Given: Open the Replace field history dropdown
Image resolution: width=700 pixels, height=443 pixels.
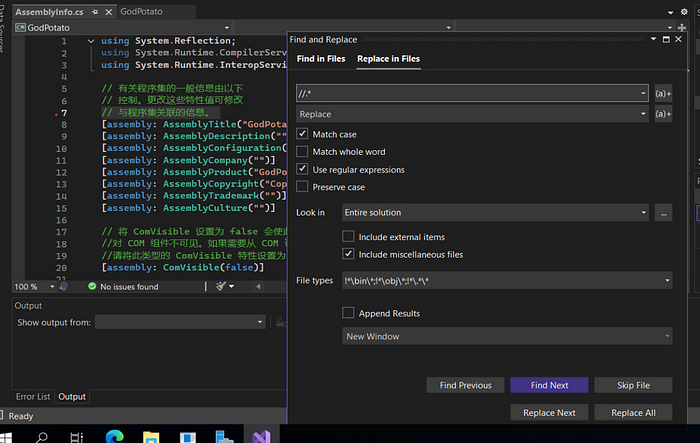Looking at the screenshot, I should click(x=643, y=114).
